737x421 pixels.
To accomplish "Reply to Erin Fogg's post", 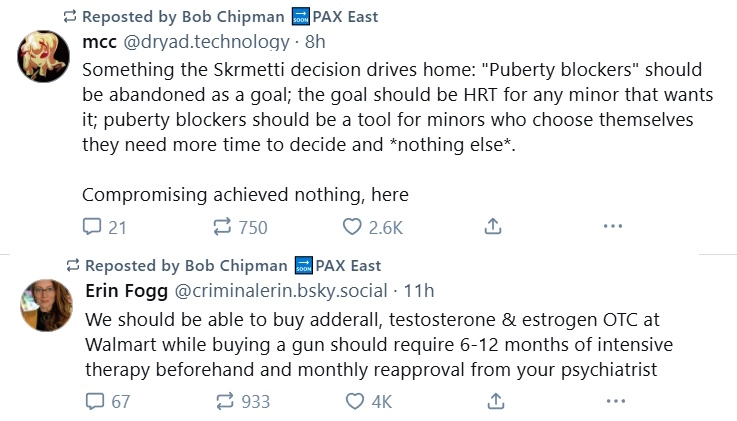I will [x=93, y=401].
